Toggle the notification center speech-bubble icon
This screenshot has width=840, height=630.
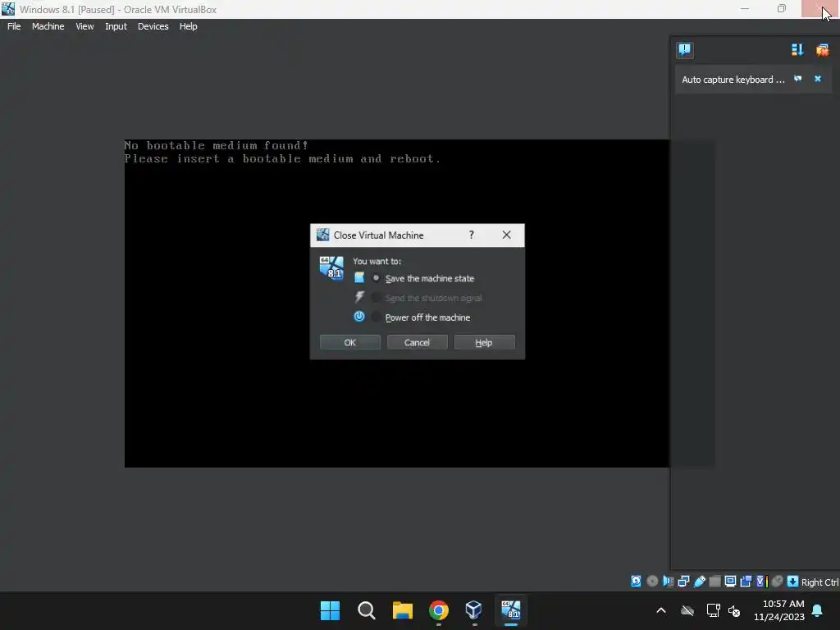tap(685, 50)
